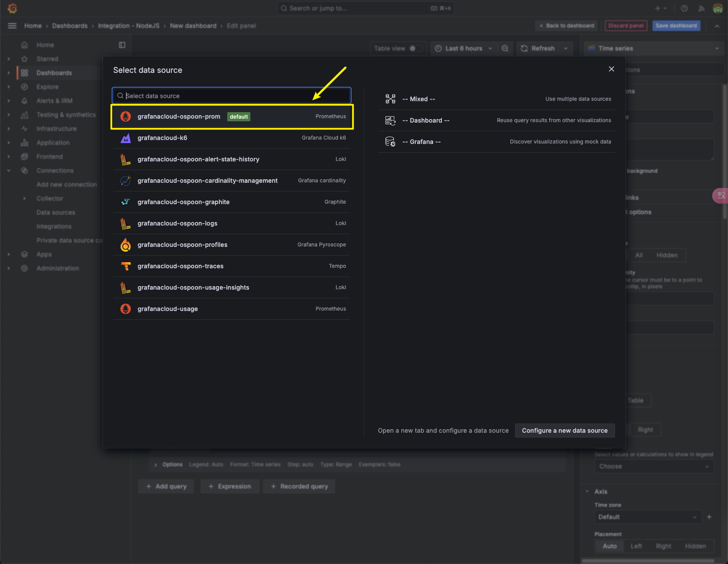Click the Mixed data source icon

390,99
